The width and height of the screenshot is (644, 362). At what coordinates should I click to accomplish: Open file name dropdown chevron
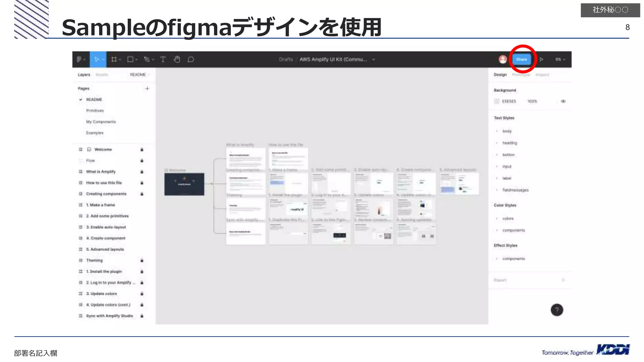[x=374, y=60]
